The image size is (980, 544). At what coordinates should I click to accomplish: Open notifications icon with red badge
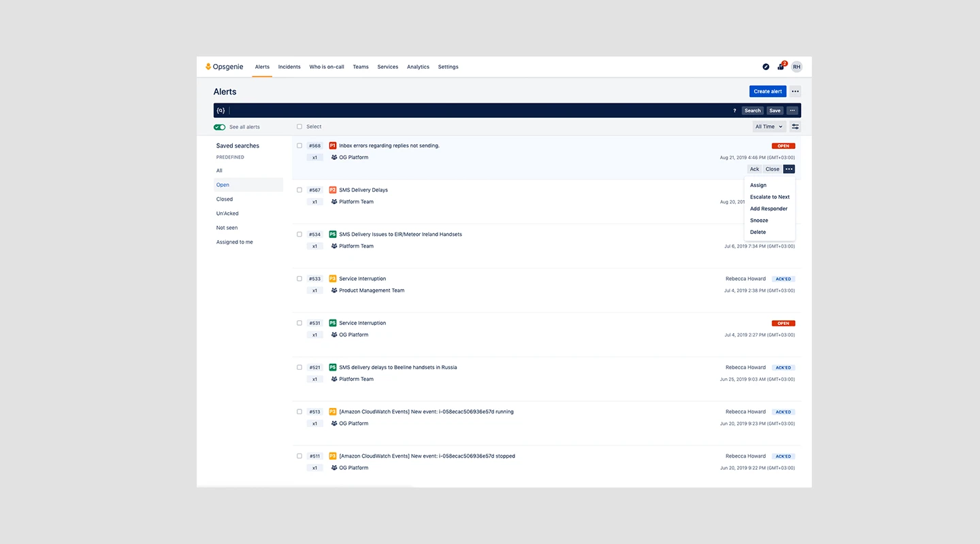tap(781, 66)
